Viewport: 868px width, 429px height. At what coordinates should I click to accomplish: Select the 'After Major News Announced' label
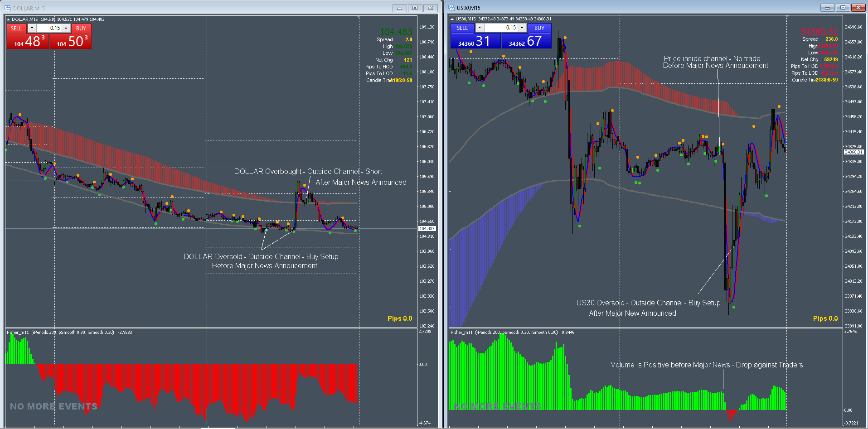(361, 183)
